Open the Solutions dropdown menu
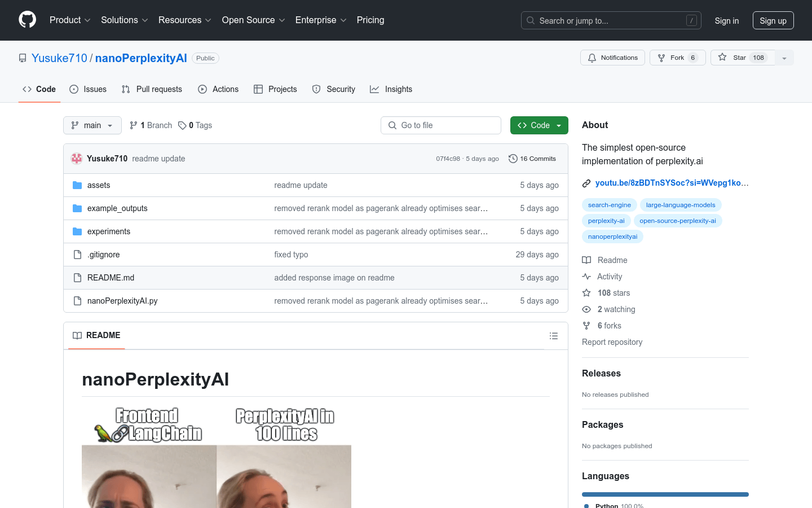 pyautogui.click(x=125, y=20)
